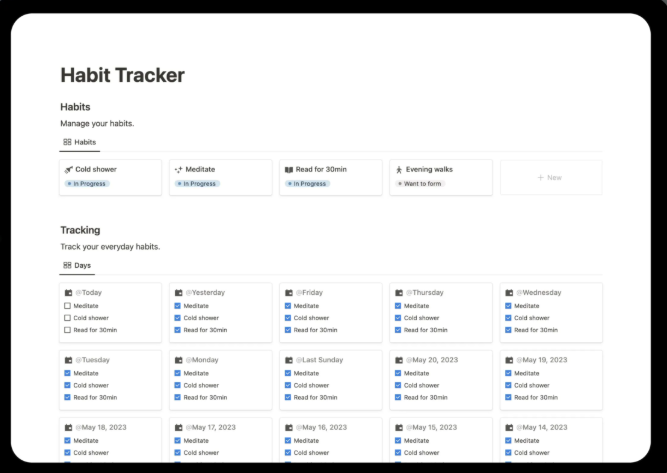
Task: Click the Evening walks walking icon
Action: [x=398, y=170]
